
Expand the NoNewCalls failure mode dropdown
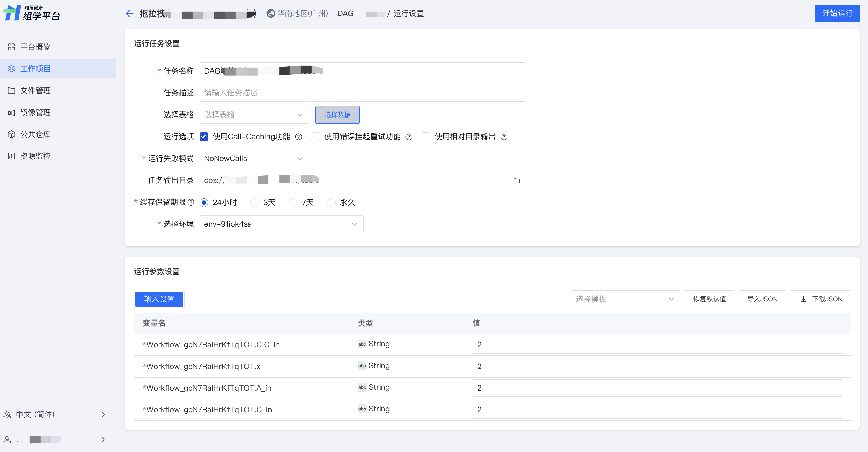pyautogui.click(x=254, y=159)
